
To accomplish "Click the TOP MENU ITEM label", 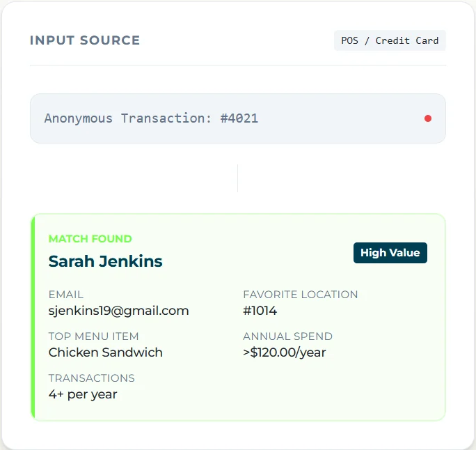I will click(93, 336).
